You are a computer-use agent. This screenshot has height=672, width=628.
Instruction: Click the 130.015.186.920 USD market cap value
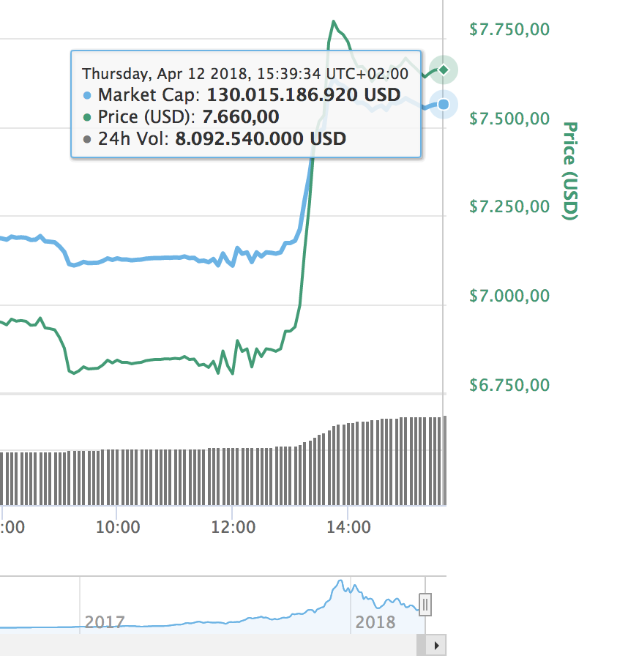click(x=303, y=95)
